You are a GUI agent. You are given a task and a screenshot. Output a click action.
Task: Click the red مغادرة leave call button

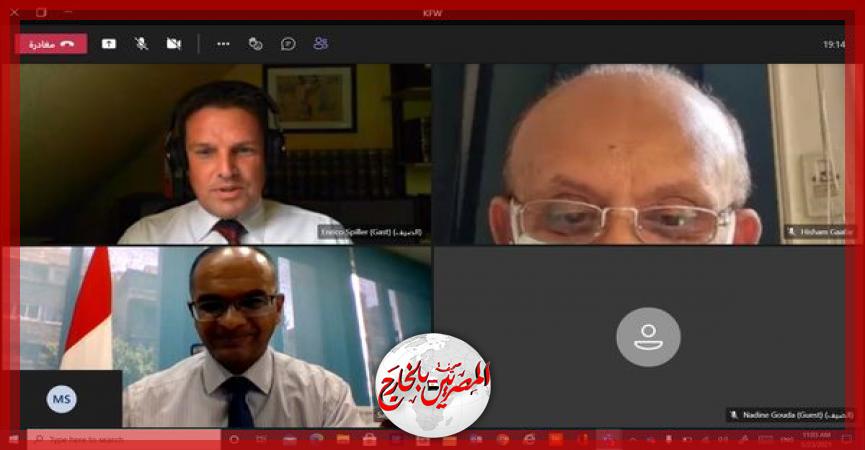(x=51, y=44)
